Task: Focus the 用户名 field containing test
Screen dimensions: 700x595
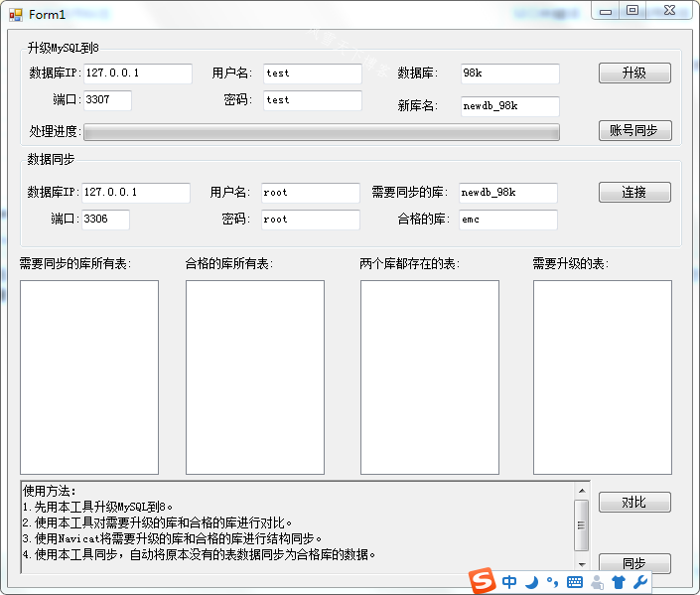Action: point(313,74)
